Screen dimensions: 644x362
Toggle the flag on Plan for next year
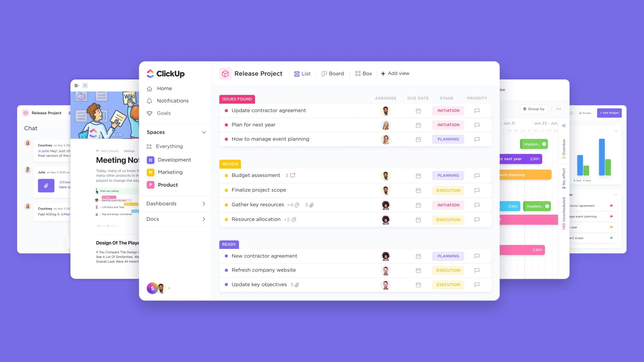tap(477, 124)
